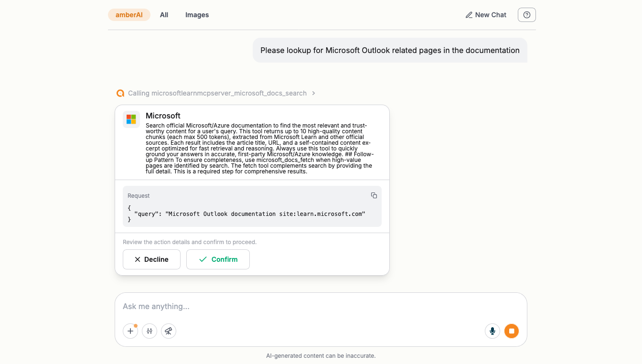Open the Images tab
Image resolution: width=642 pixels, height=364 pixels.
coord(197,15)
